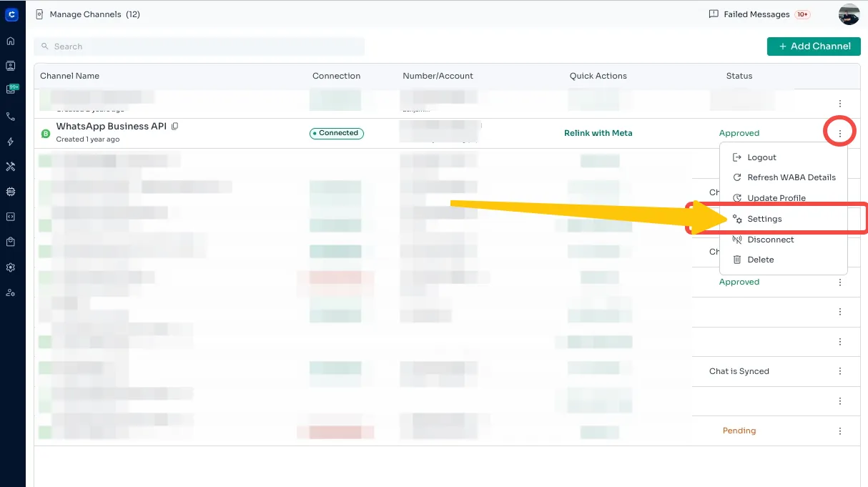Open the inbox icon with 99+ badge
This screenshot has height=487, width=868.
tap(11, 90)
